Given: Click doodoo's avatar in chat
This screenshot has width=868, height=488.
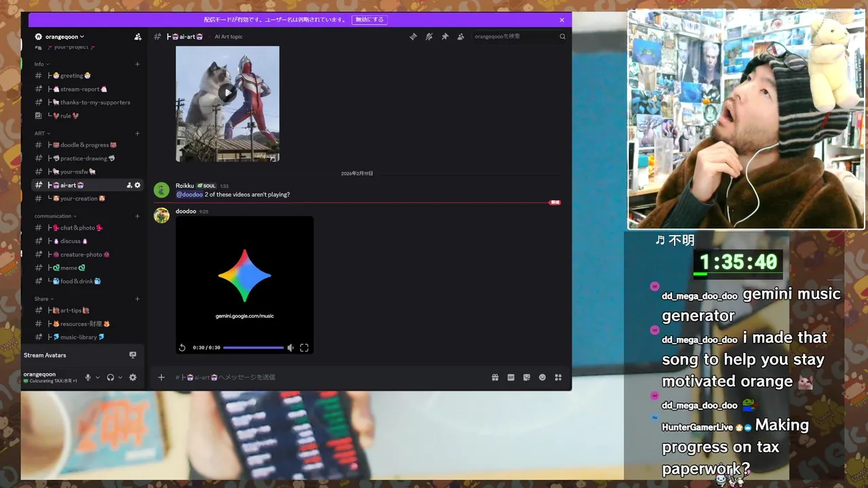Looking at the screenshot, I should [161, 216].
